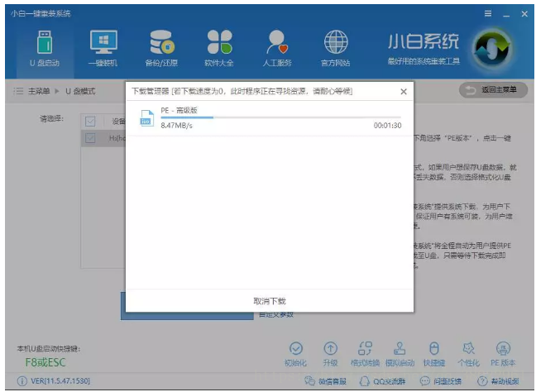Click VER[11.5.47.1530] version text
This screenshot has width=536, height=392.
pyautogui.click(x=60, y=380)
